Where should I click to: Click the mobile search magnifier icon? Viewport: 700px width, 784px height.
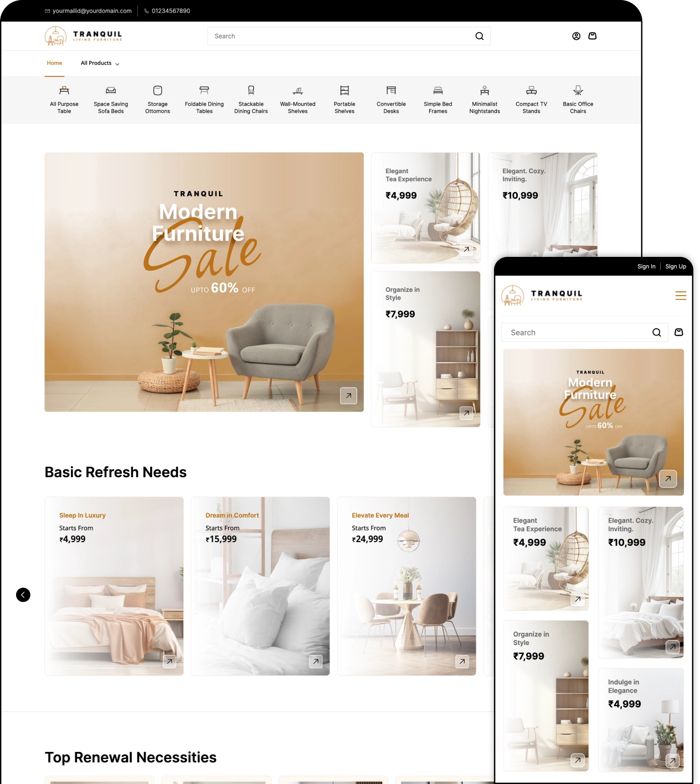click(x=657, y=333)
